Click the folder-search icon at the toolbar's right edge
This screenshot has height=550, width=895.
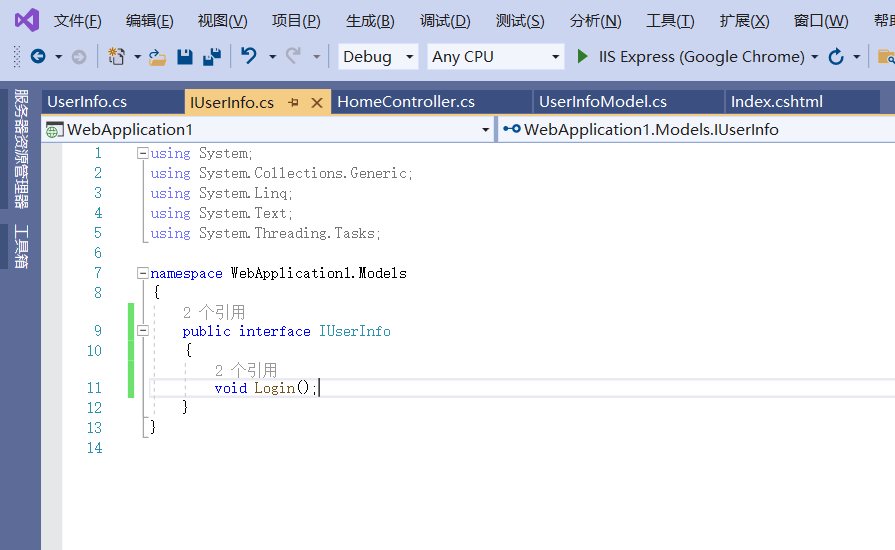tap(886, 56)
